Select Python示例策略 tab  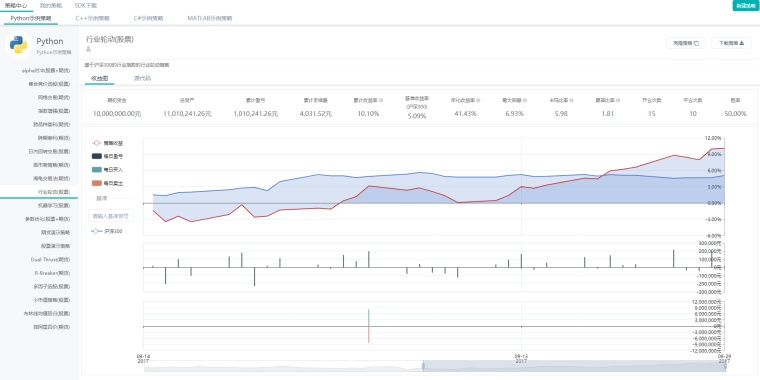coord(31,18)
